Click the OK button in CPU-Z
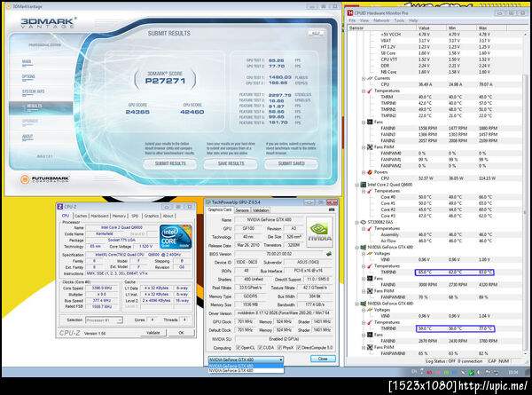The image size is (532, 395). click(x=181, y=333)
